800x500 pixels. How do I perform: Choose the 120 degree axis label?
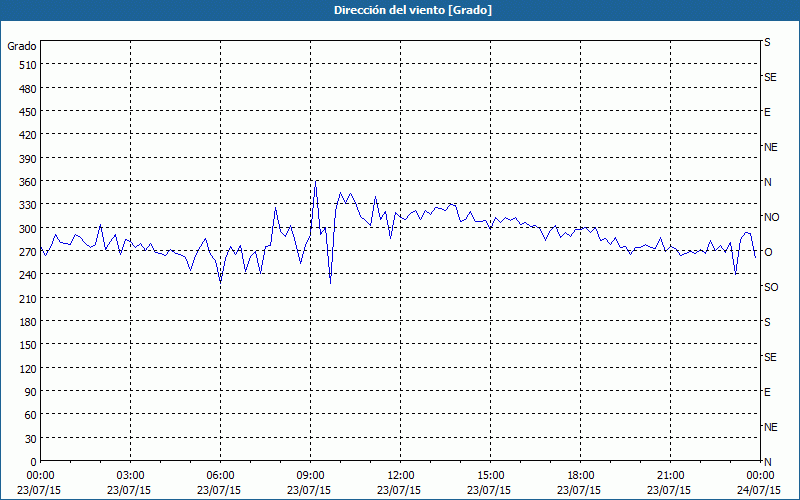click(28, 369)
